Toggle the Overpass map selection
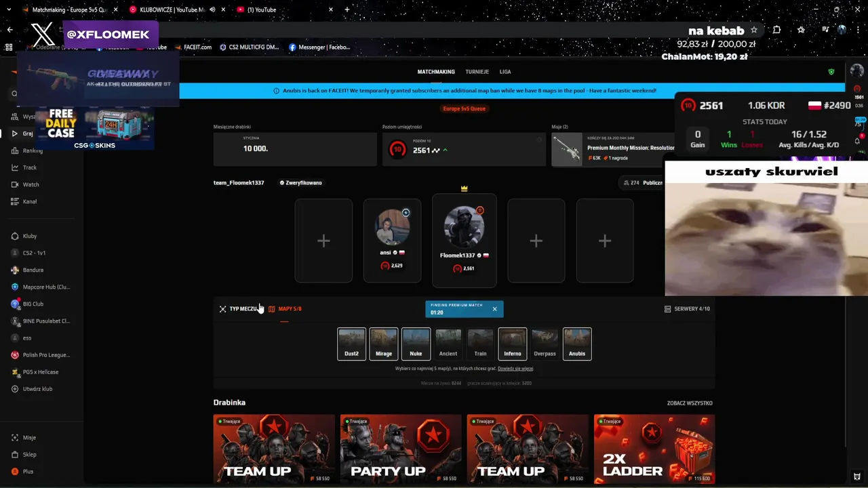The width and height of the screenshot is (868, 488). click(545, 344)
